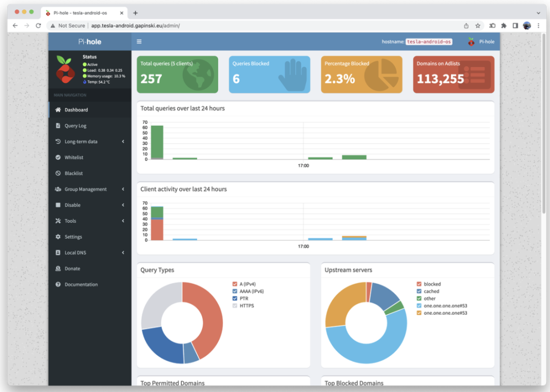Toggle the orange one.one.one.one#53 checkbox
This screenshot has width=550, height=392.
pos(419,313)
